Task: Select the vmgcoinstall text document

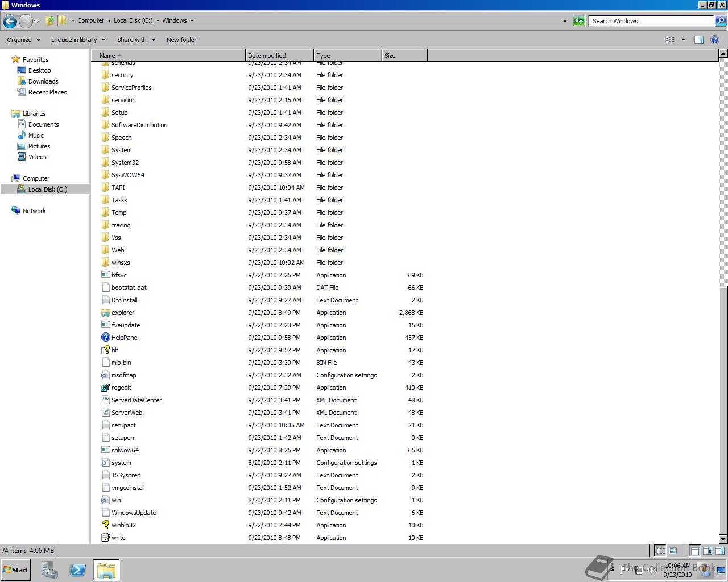Action: pos(128,488)
